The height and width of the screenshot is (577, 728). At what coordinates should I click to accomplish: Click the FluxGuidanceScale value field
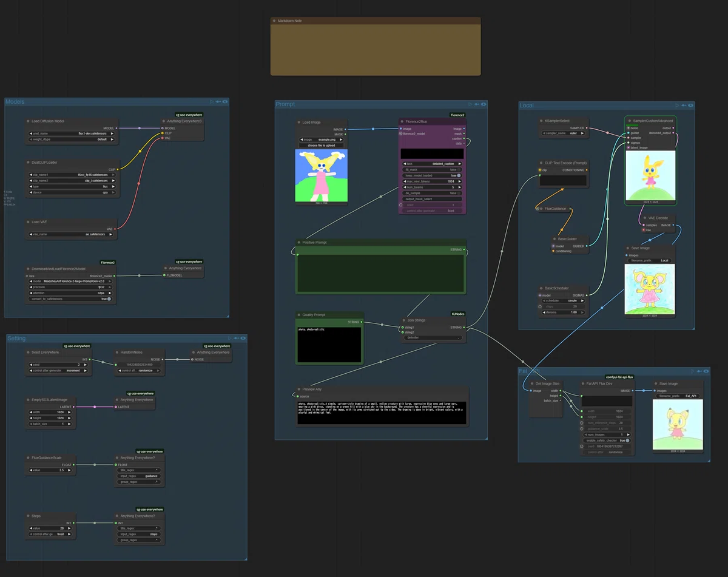[x=51, y=470]
